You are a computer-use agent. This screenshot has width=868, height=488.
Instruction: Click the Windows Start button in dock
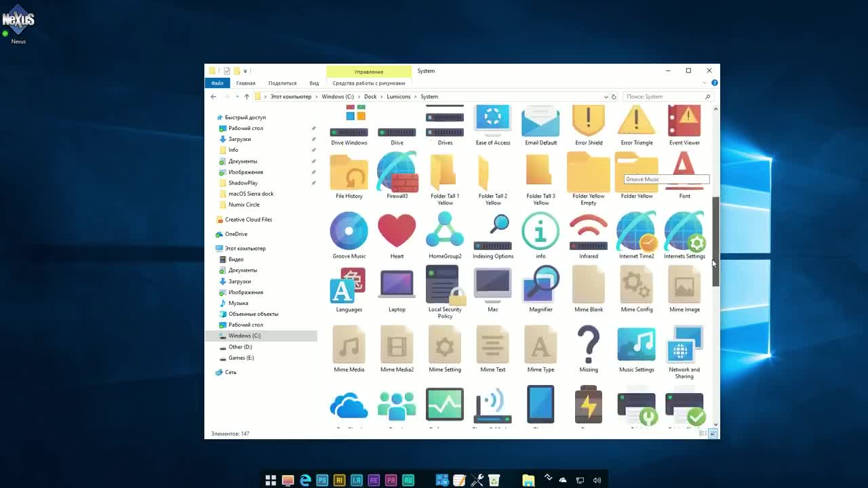click(x=271, y=480)
